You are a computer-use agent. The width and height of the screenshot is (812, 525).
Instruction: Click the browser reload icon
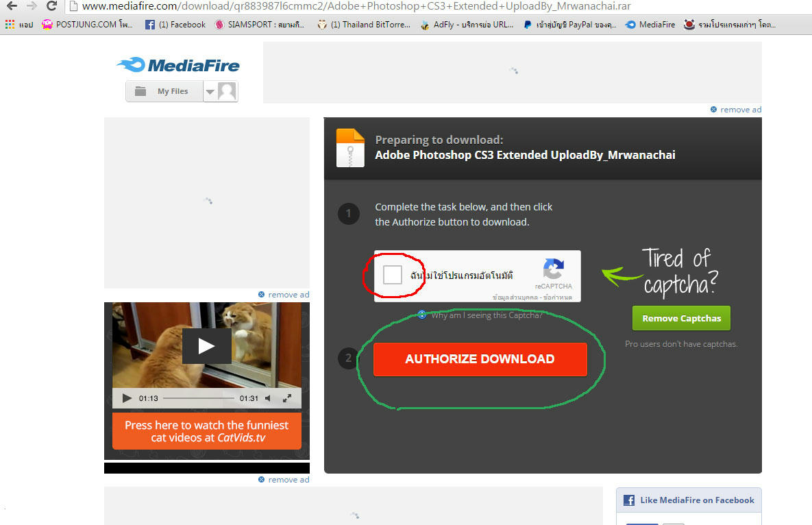click(x=51, y=6)
